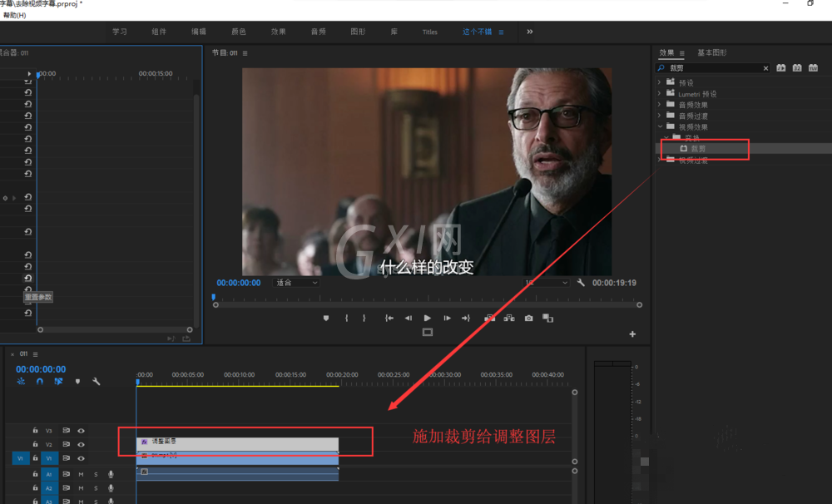Export a frame with camera icon
Image resolution: width=832 pixels, height=504 pixels.
[x=528, y=319]
